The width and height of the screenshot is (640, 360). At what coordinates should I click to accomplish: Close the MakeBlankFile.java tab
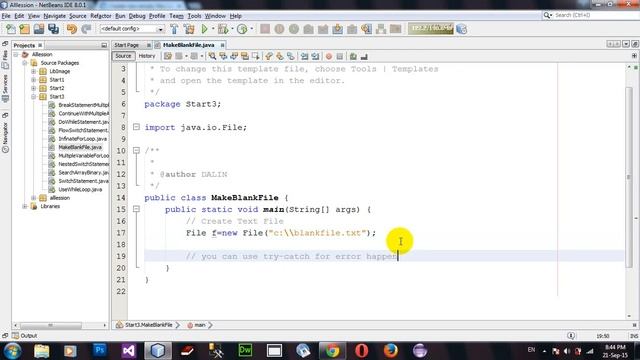222,45
